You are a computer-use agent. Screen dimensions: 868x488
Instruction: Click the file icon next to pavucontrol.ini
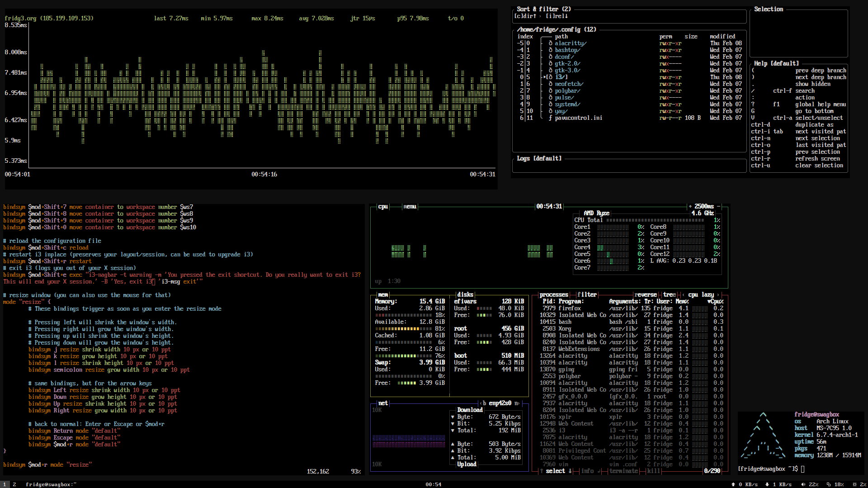point(551,118)
